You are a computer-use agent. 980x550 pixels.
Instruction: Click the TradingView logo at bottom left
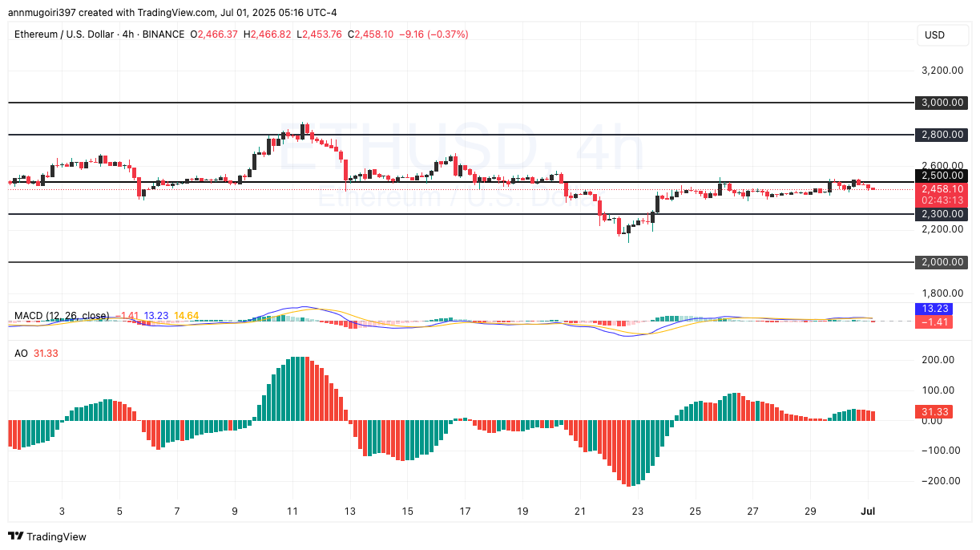47,536
